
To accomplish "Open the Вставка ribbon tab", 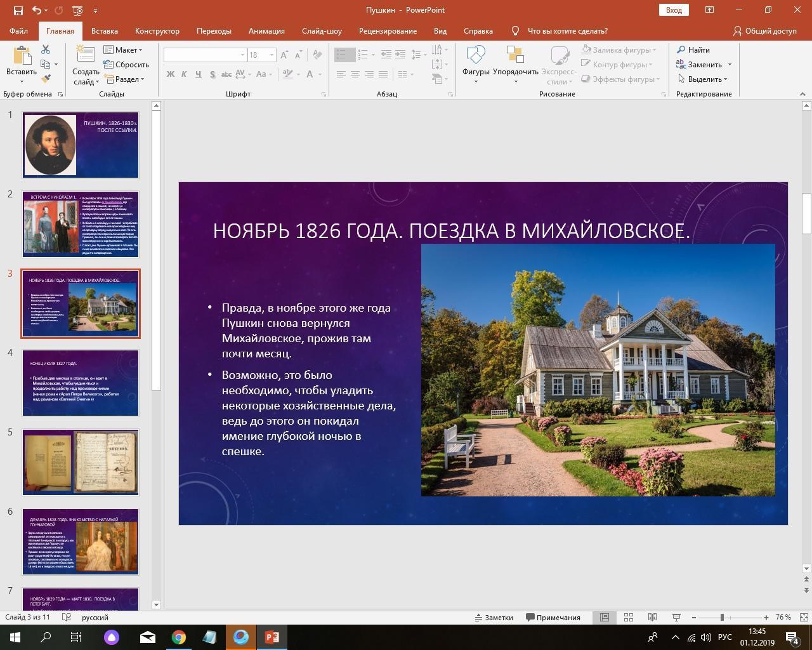I will 104,30.
